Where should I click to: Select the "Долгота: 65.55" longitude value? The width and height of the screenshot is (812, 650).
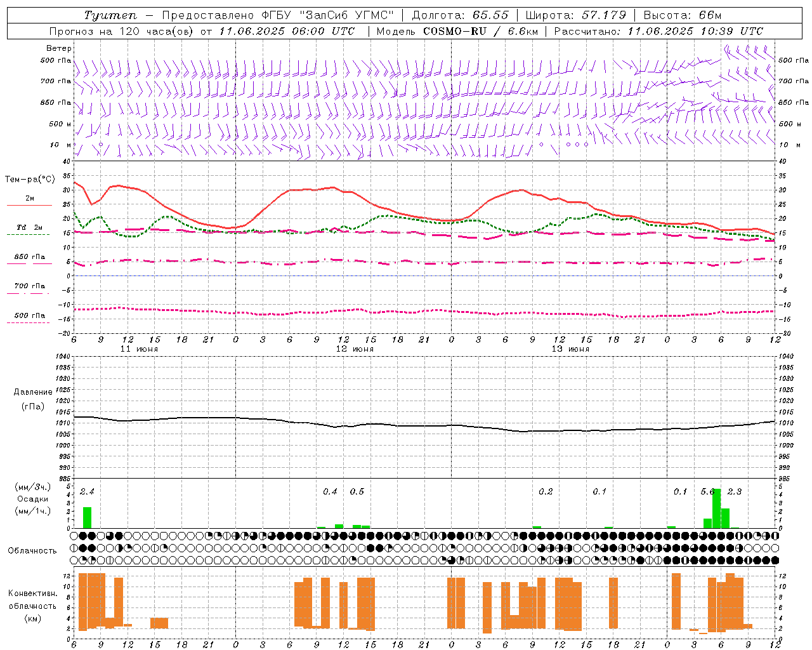point(460,15)
